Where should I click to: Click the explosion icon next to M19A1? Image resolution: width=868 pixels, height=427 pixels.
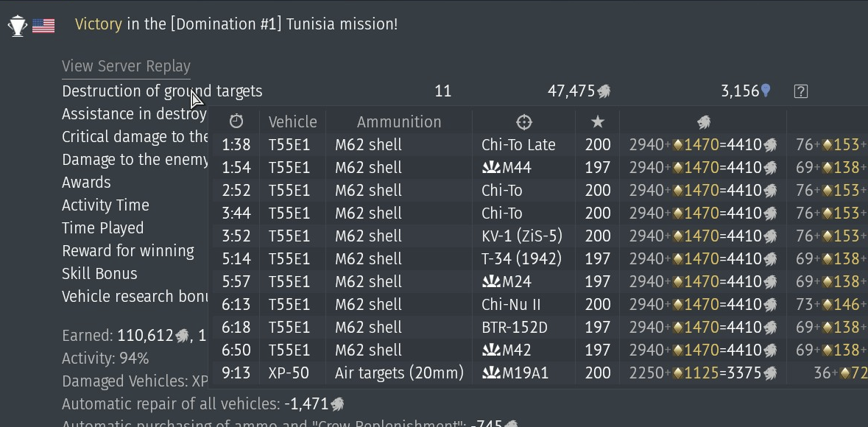pos(491,373)
